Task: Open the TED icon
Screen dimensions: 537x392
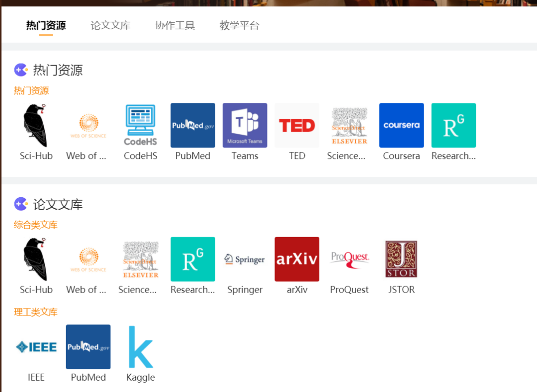Action: (x=297, y=126)
